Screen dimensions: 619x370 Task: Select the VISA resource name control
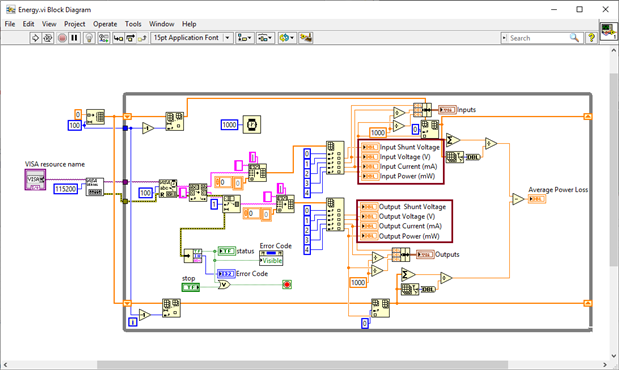point(36,180)
